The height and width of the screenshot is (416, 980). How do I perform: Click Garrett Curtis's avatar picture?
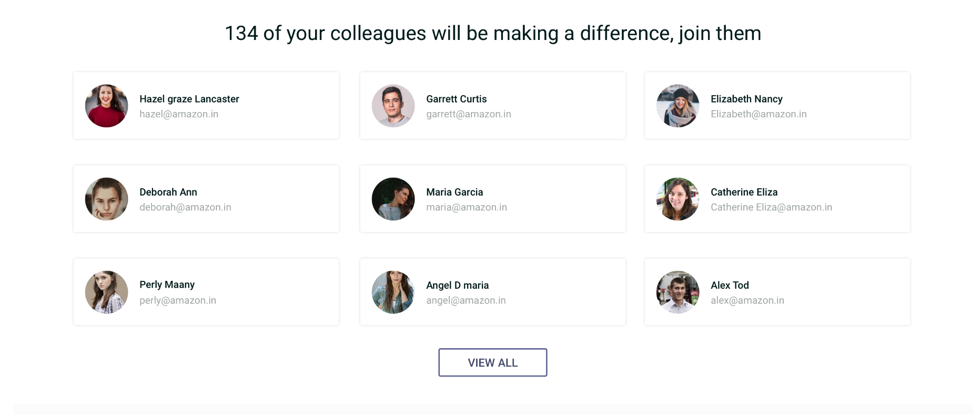point(393,106)
